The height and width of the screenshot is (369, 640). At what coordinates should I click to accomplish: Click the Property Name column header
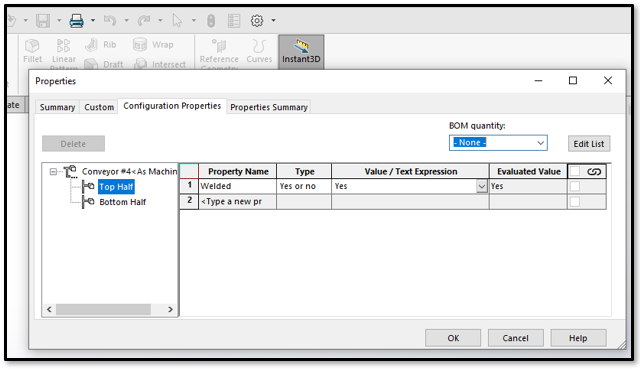[238, 171]
